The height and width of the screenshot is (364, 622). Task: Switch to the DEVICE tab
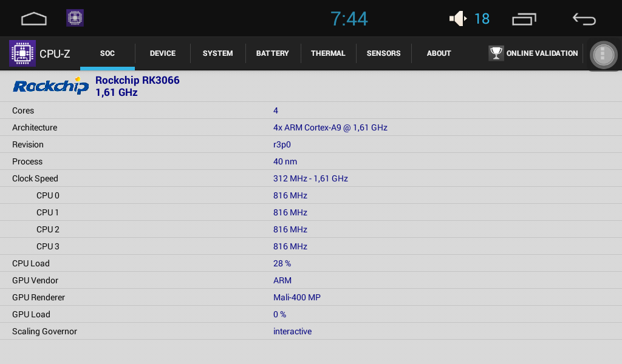pyautogui.click(x=163, y=53)
